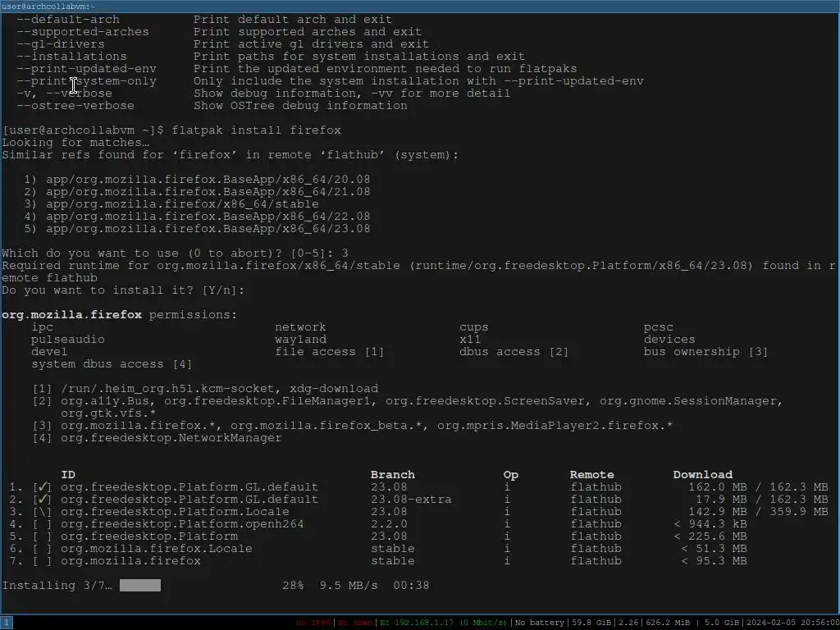This screenshot has width=840, height=630.
Task: Click option 4 BaseApp/x86_64/22.08
Action: 197,217
